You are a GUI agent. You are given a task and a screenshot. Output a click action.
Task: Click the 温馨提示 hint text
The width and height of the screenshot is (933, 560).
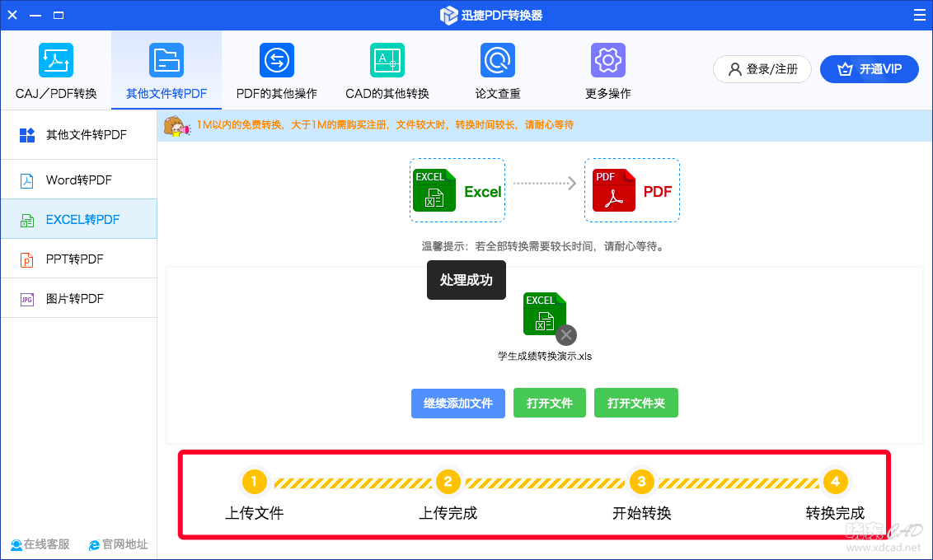coord(543,246)
